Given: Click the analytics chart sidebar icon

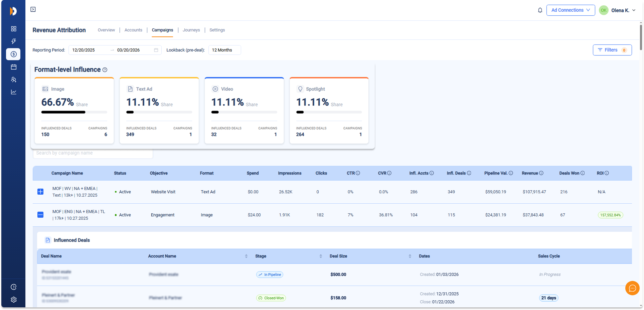Looking at the screenshot, I should click(14, 92).
